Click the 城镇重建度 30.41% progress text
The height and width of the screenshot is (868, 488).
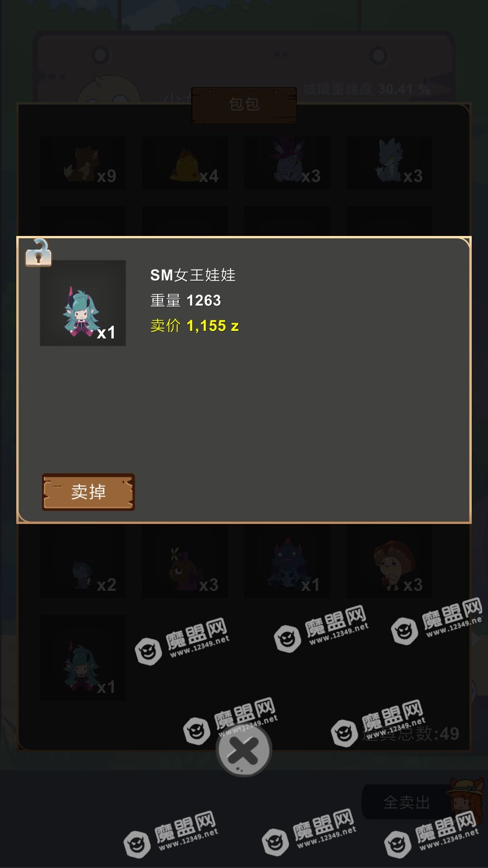coord(366,89)
